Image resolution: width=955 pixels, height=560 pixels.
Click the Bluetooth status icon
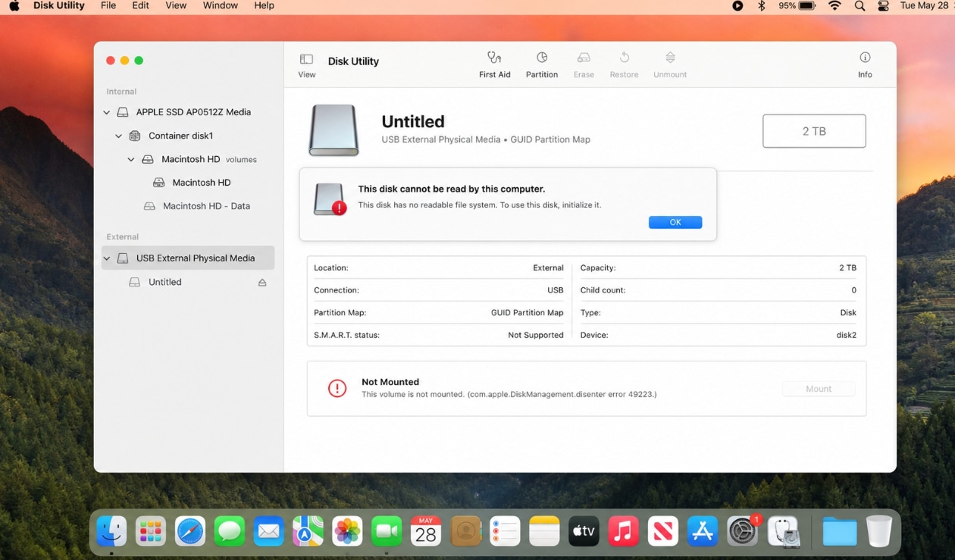coord(762,5)
